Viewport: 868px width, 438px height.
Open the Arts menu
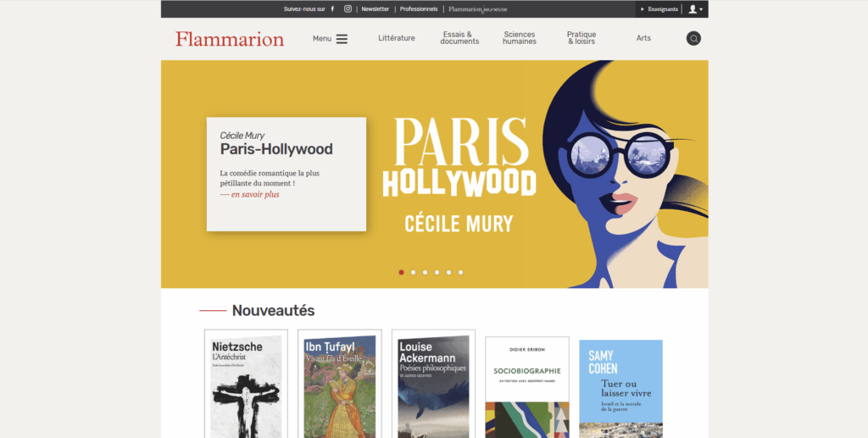click(643, 38)
